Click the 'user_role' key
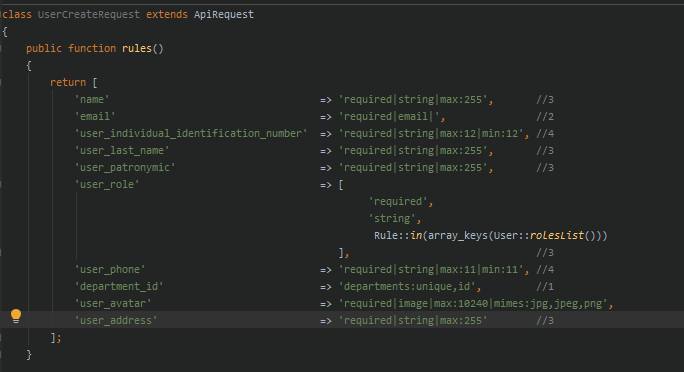 click(x=107, y=184)
